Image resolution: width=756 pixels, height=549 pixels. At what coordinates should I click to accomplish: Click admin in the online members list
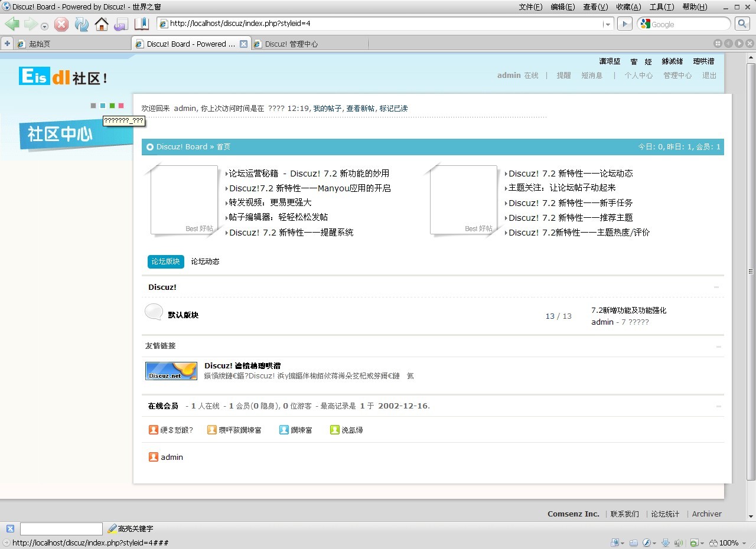[172, 457]
